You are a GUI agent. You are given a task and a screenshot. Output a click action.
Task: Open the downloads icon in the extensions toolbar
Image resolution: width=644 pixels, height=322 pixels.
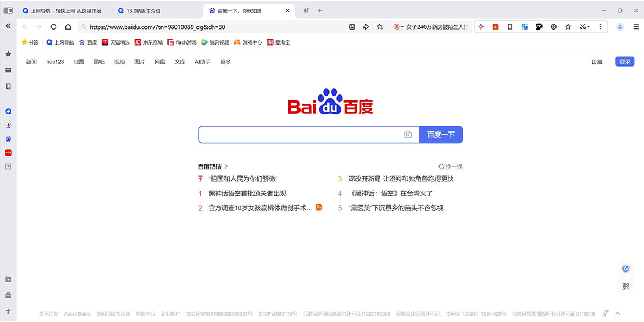(553, 26)
